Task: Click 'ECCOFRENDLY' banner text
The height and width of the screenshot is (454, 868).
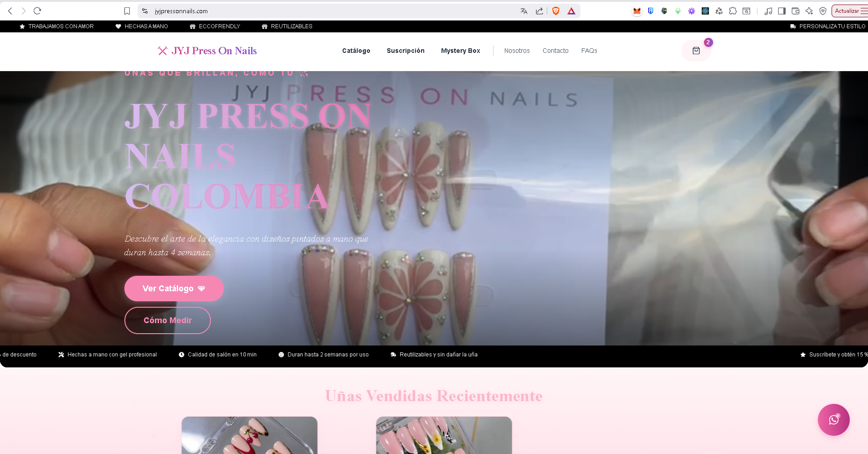Action: click(x=220, y=26)
